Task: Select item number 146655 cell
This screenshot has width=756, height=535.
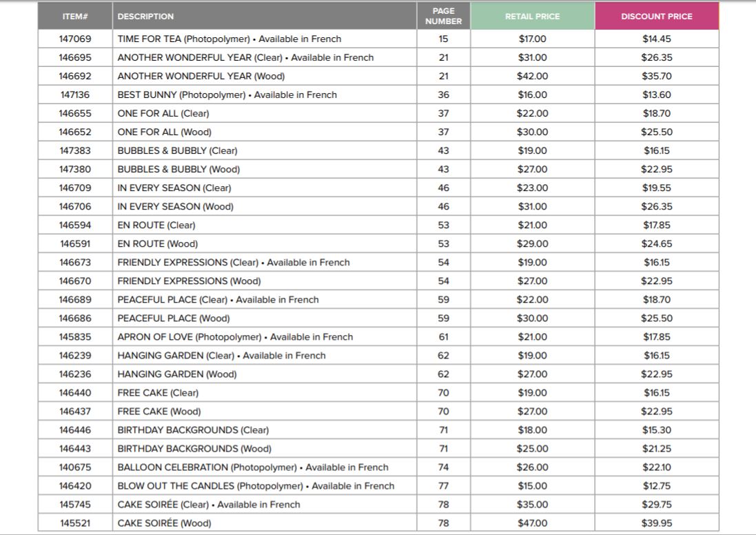Action: (x=74, y=114)
